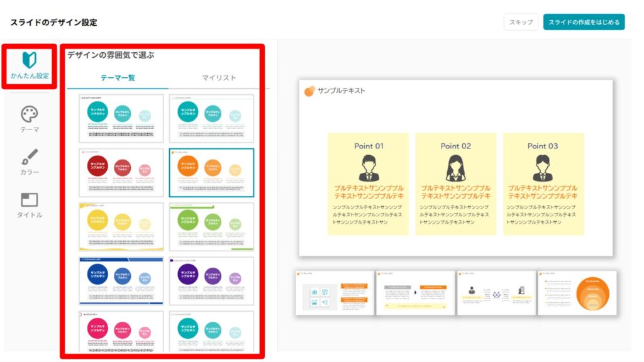Switch to the マイリスト tab
This screenshot has width=644, height=362.
tap(219, 78)
